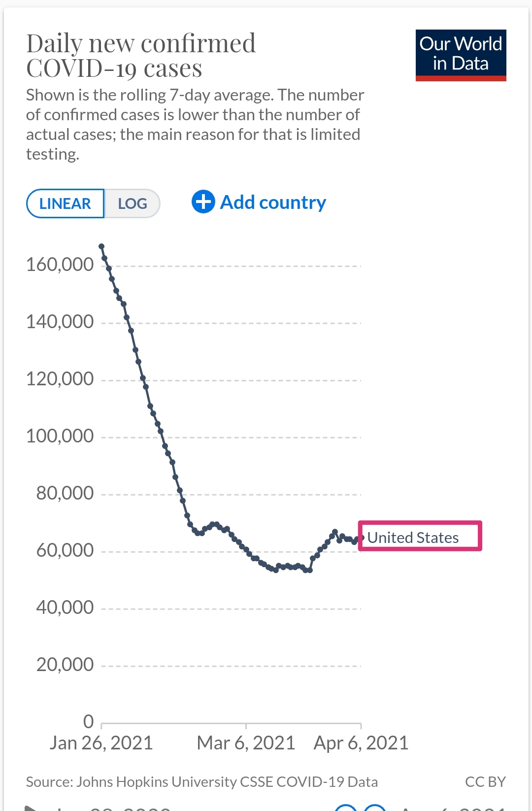The height and width of the screenshot is (811, 532).
Task: Switch the chart scale to LINEAR
Action: 65,203
